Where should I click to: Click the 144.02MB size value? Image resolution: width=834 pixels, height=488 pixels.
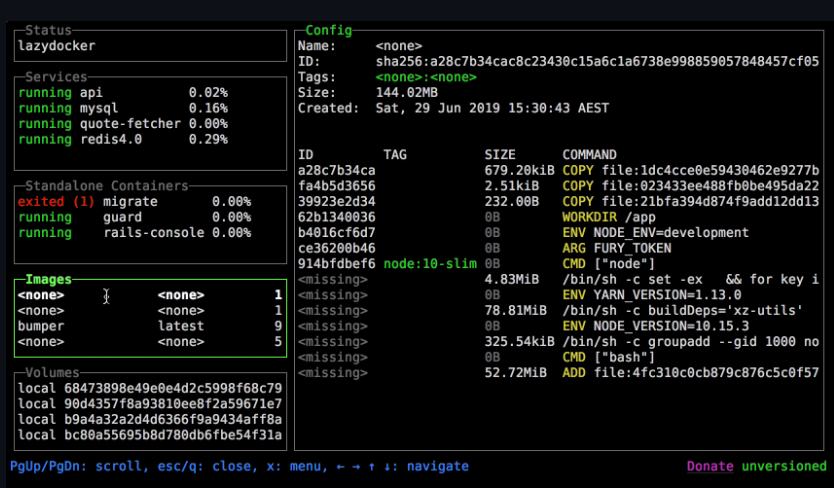pyautogui.click(x=407, y=93)
